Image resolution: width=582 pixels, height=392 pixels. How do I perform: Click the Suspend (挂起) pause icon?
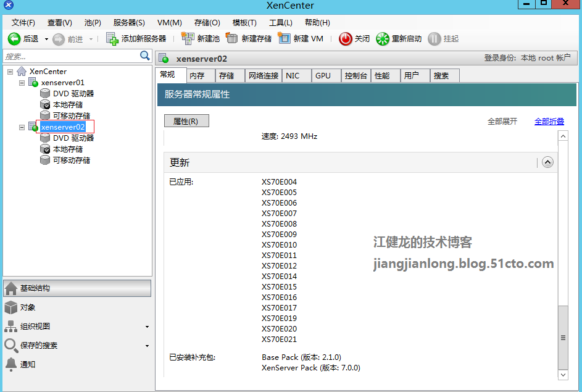tap(434, 39)
